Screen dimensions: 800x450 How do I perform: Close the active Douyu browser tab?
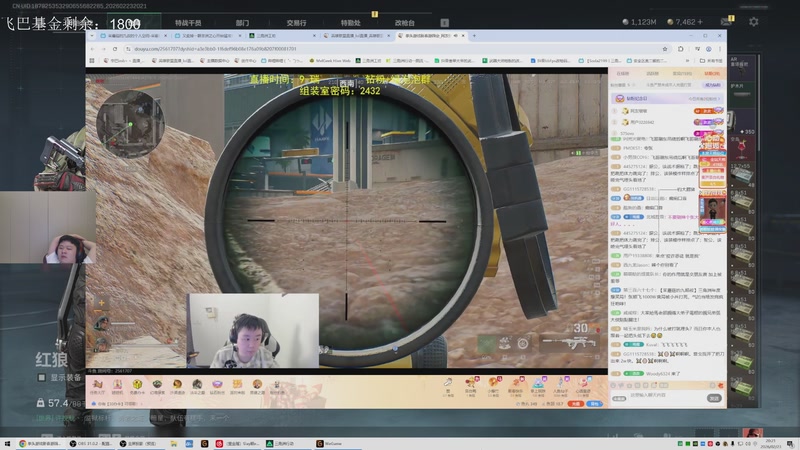[x=463, y=36]
